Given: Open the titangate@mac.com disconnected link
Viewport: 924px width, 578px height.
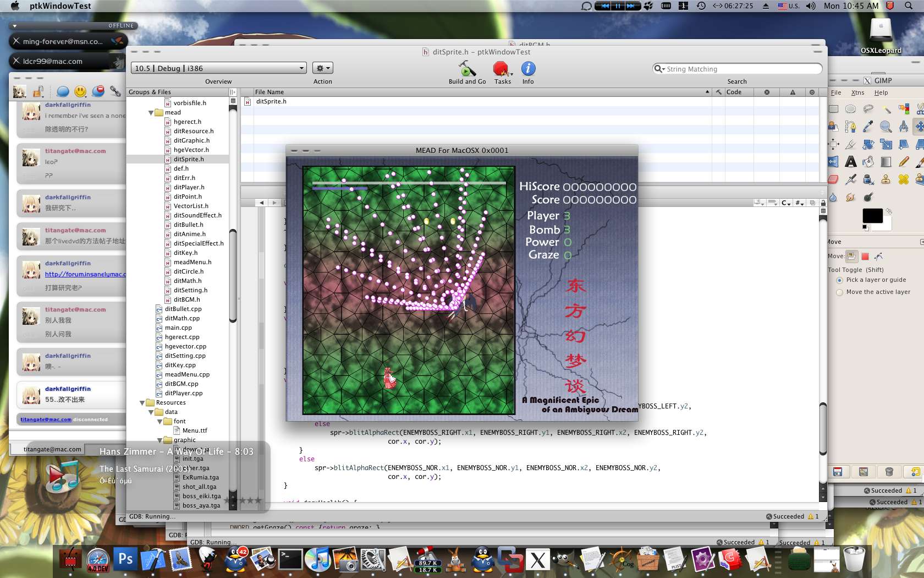Looking at the screenshot, I should click(46, 419).
